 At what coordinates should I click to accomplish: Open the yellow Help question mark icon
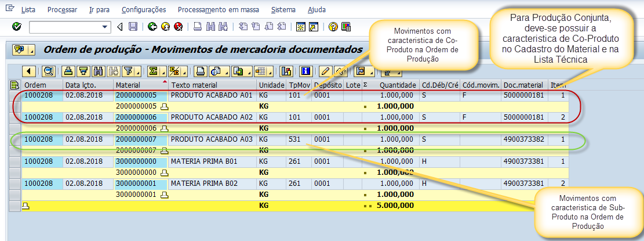click(x=333, y=27)
